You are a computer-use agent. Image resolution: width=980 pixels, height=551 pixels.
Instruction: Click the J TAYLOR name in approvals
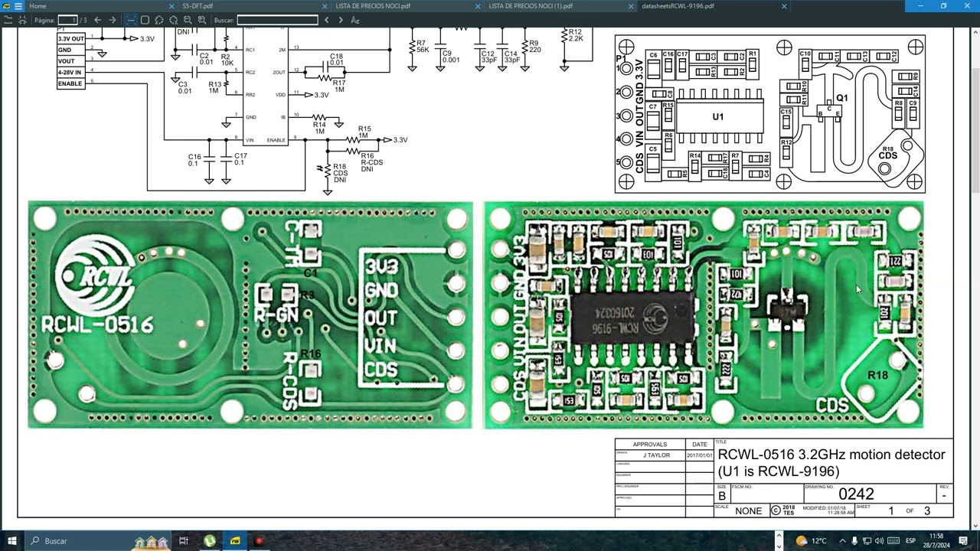point(656,455)
